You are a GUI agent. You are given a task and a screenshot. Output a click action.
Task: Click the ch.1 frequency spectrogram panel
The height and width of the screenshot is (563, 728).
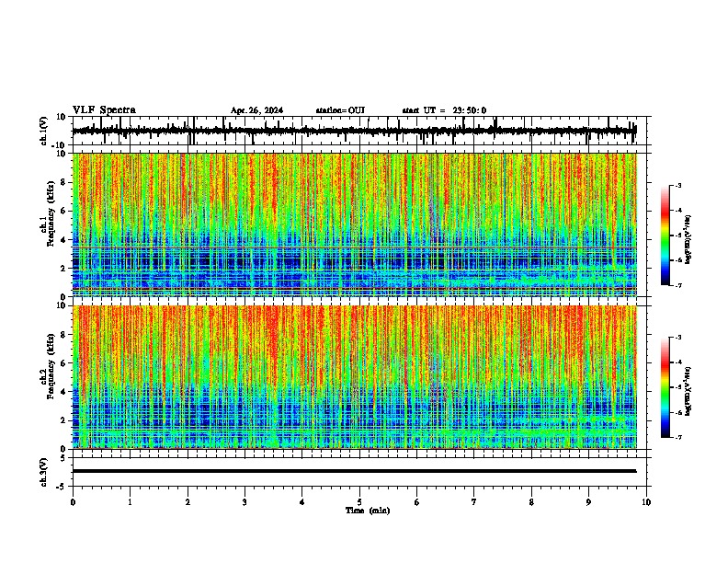pyautogui.click(x=355, y=224)
